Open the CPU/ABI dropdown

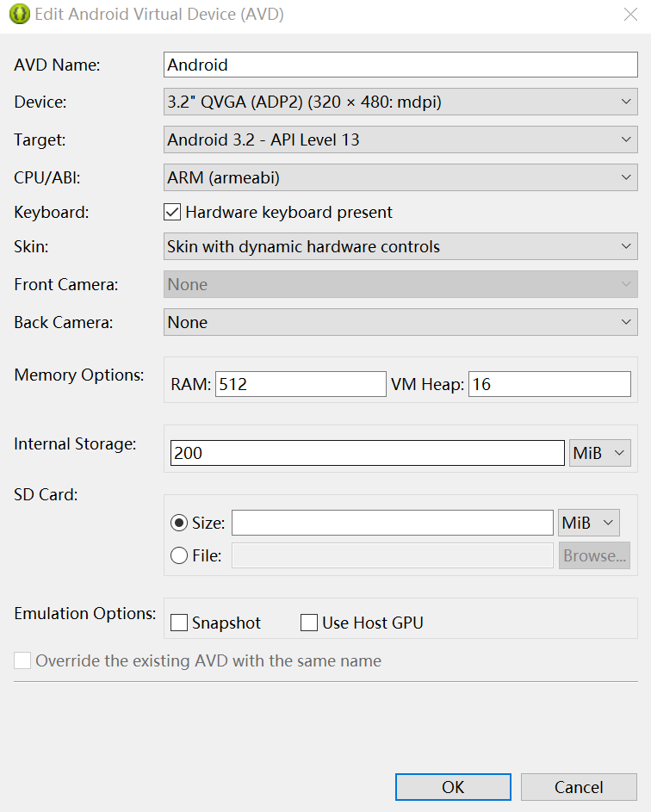tap(400, 177)
